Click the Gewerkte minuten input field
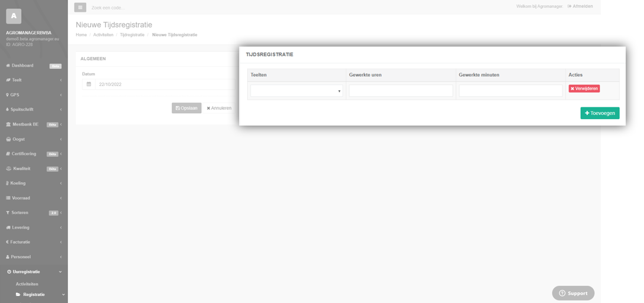The width and height of the screenshot is (644, 303). (x=511, y=91)
